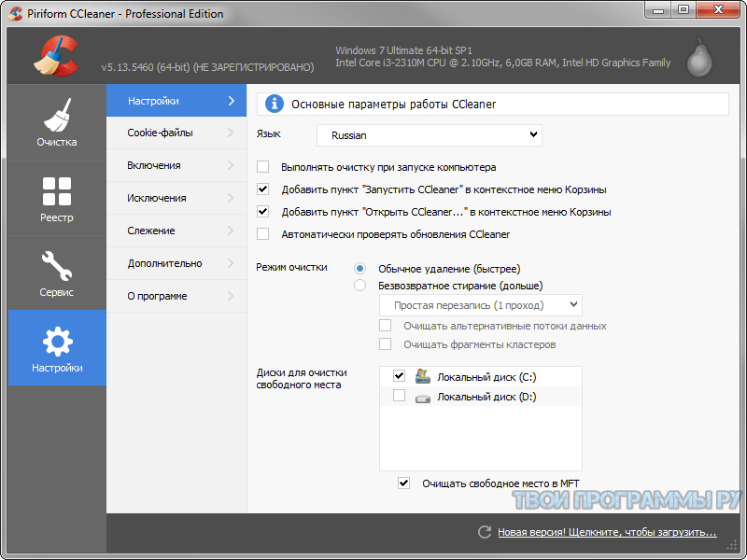The height and width of the screenshot is (560, 747).
Task: Open the Включения tab
Action: pyautogui.click(x=176, y=165)
